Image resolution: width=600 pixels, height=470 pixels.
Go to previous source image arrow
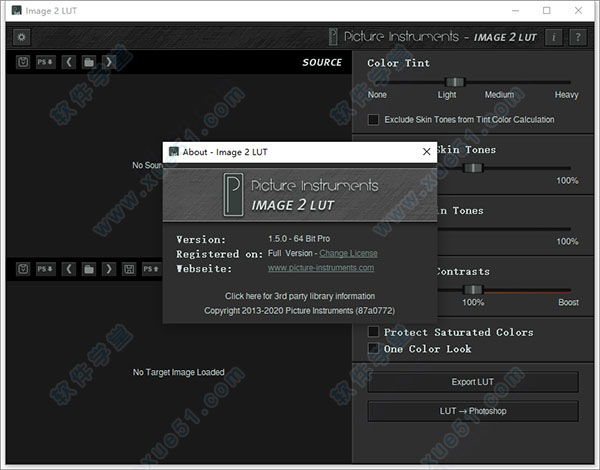(x=68, y=62)
